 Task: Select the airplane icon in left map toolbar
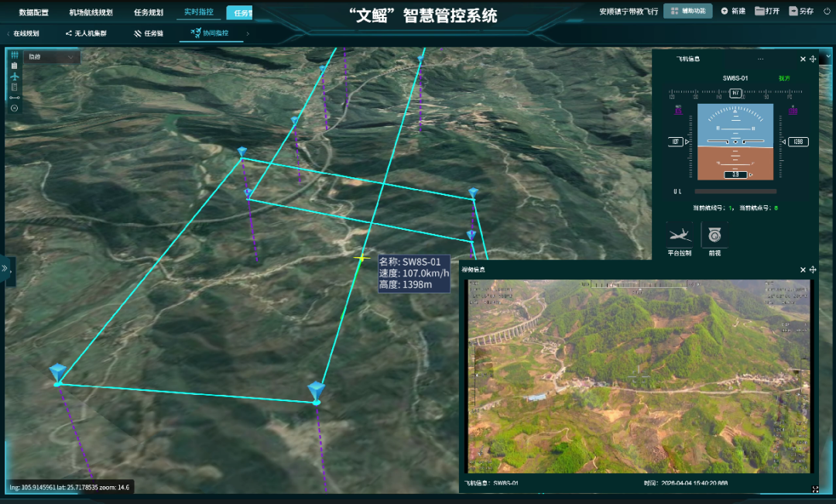point(14,77)
